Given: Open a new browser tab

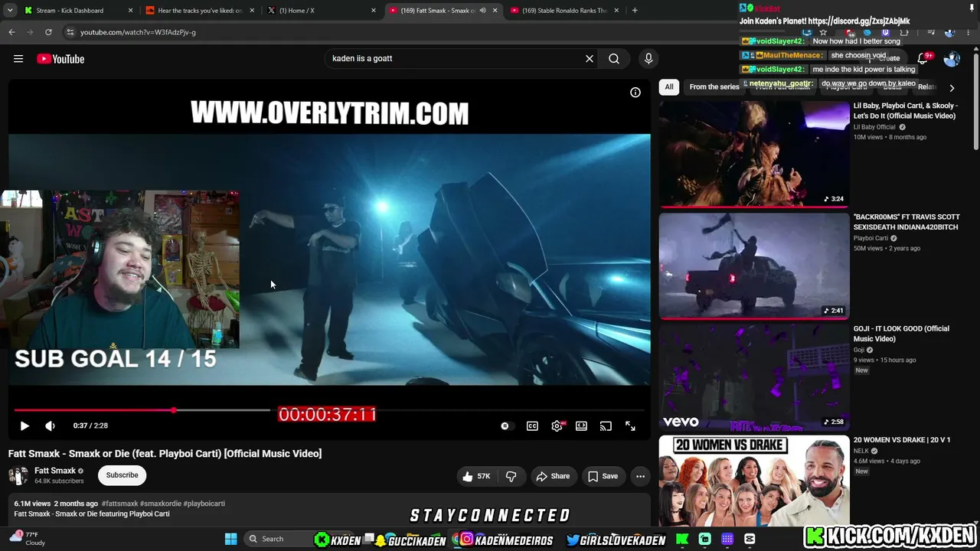Looking at the screenshot, I should pyautogui.click(x=635, y=11).
